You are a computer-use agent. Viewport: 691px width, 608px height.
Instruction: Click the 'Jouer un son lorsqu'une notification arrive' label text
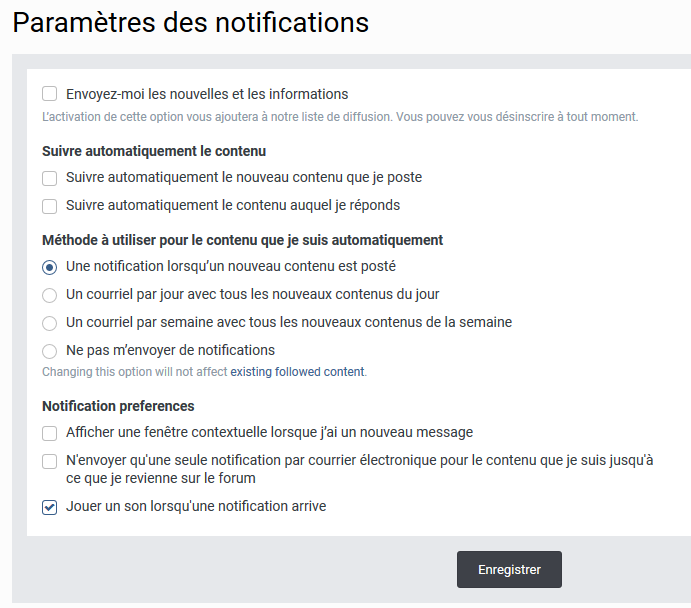[x=196, y=507]
